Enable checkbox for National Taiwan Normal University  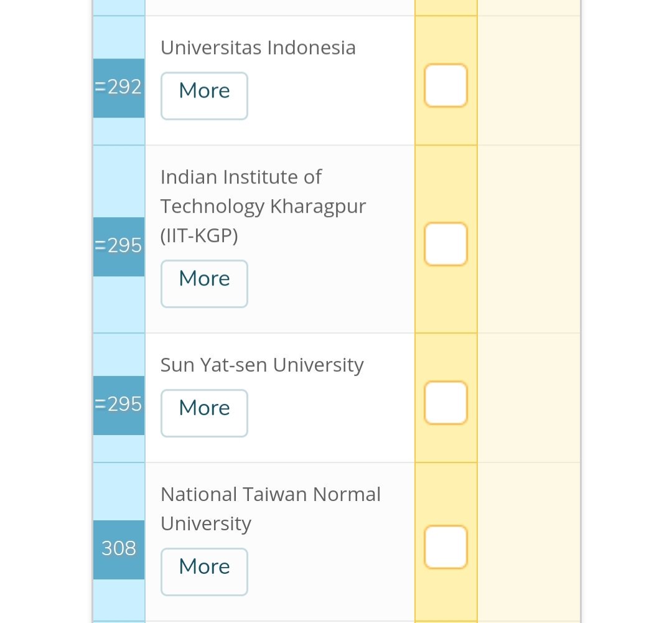pyautogui.click(x=446, y=547)
